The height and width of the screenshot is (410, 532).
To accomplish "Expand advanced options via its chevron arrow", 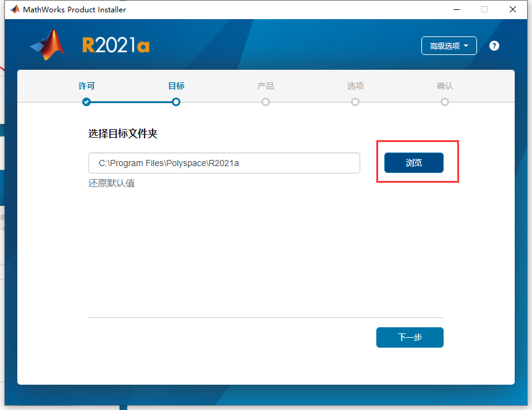I will pyautogui.click(x=468, y=45).
